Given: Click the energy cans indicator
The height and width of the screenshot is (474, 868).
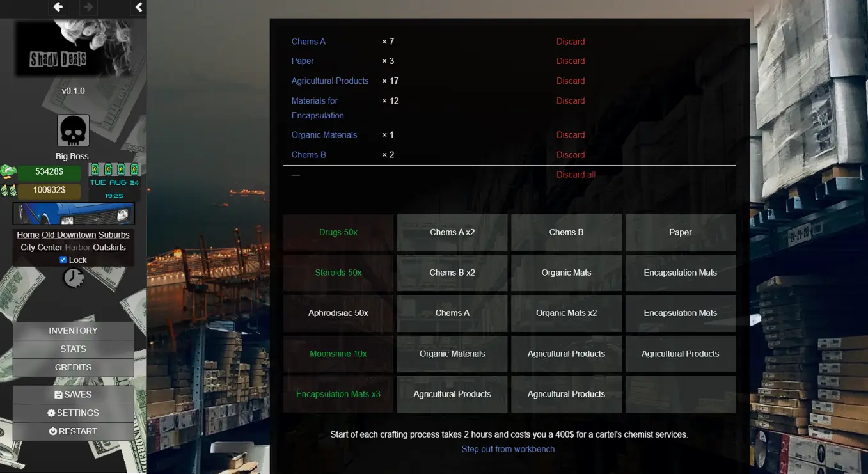Looking at the screenshot, I should (x=114, y=170).
